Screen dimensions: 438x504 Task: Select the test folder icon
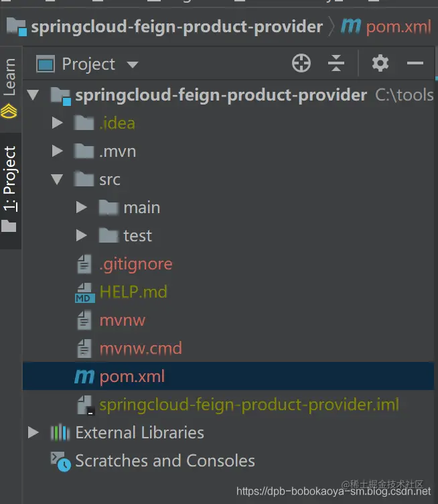click(108, 235)
